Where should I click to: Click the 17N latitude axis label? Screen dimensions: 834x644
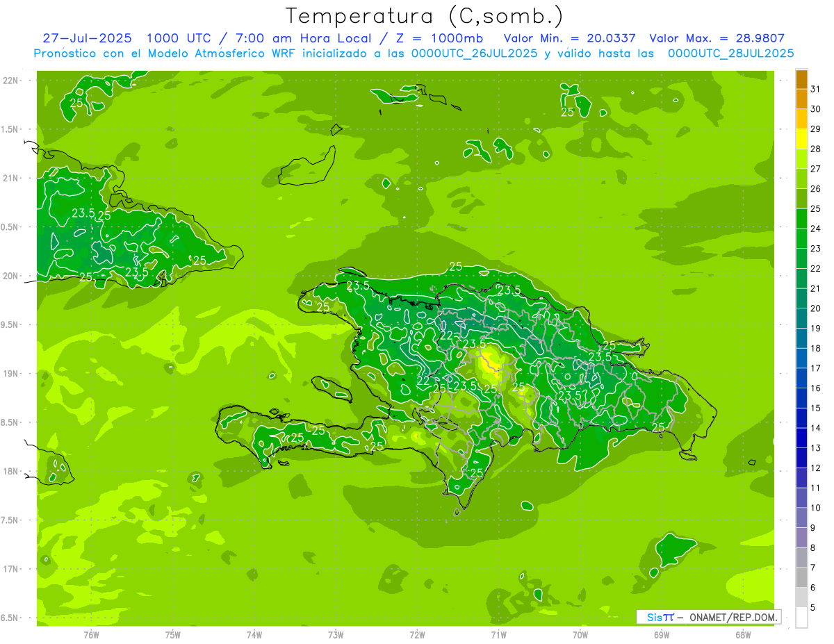point(10,569)
